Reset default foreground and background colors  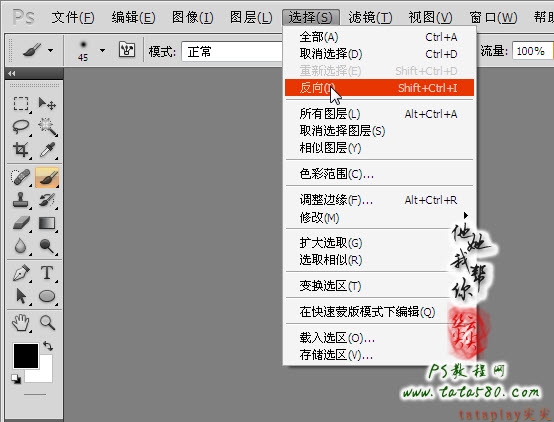[16, 379]
